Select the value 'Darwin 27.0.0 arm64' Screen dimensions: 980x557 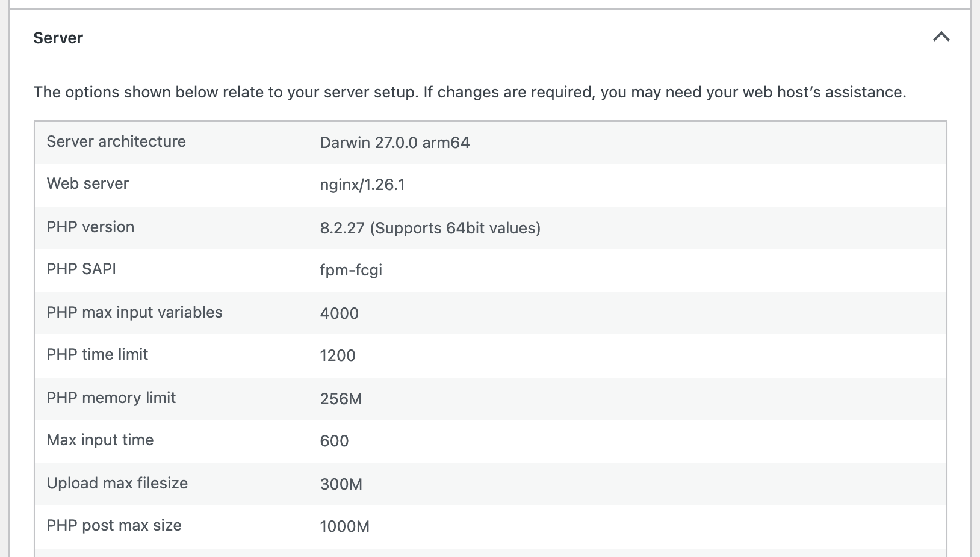tap(394, 143)
